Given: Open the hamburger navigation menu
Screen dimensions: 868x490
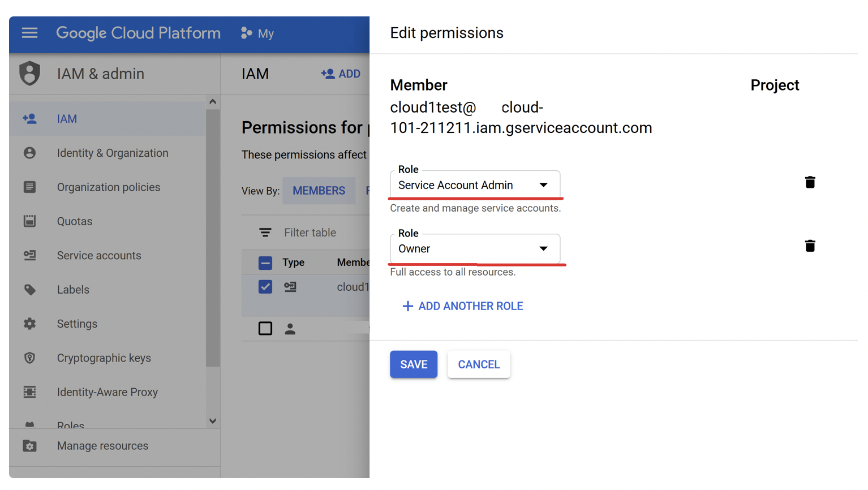Looking at the screenshot, I should 29,33.
